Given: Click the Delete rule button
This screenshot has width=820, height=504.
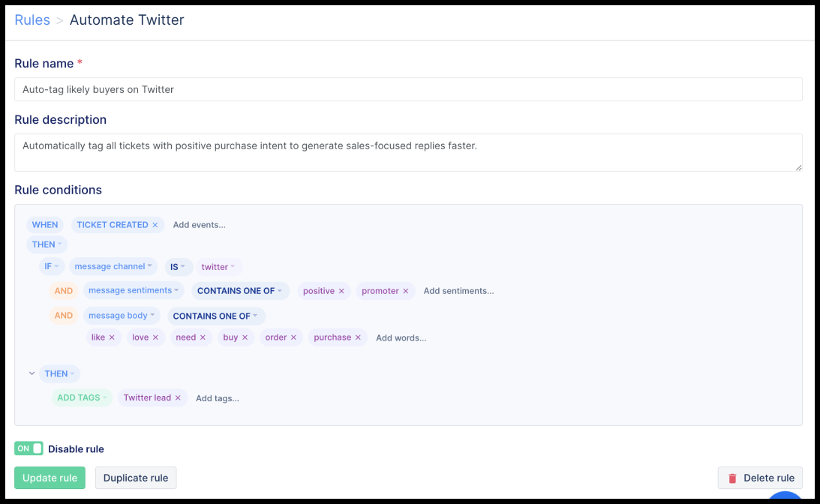Looking at the screenshot, I should (x=760, y=478).
